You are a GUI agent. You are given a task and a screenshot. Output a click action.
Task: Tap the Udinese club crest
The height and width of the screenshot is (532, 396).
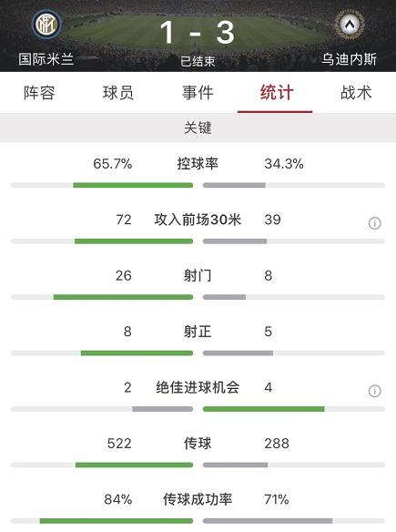pyautogui.click(x=350, y=25)
